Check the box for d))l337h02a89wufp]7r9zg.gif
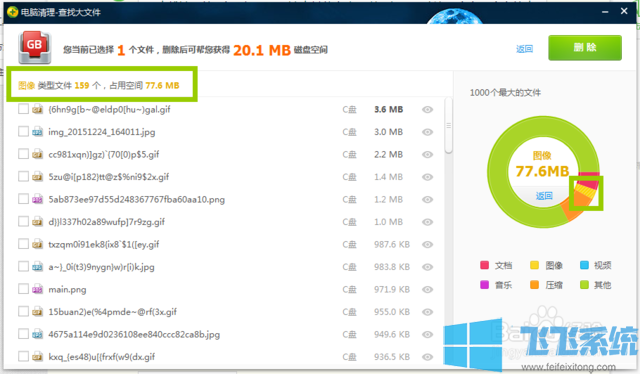The image size is (640, 374). click(23, 221)
